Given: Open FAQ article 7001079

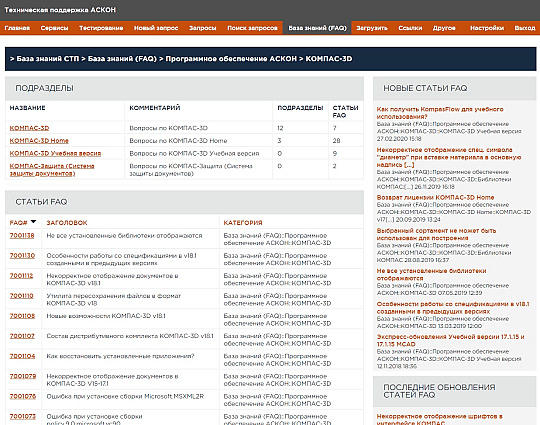Looking at the screenshot, I should coord(23,376).
